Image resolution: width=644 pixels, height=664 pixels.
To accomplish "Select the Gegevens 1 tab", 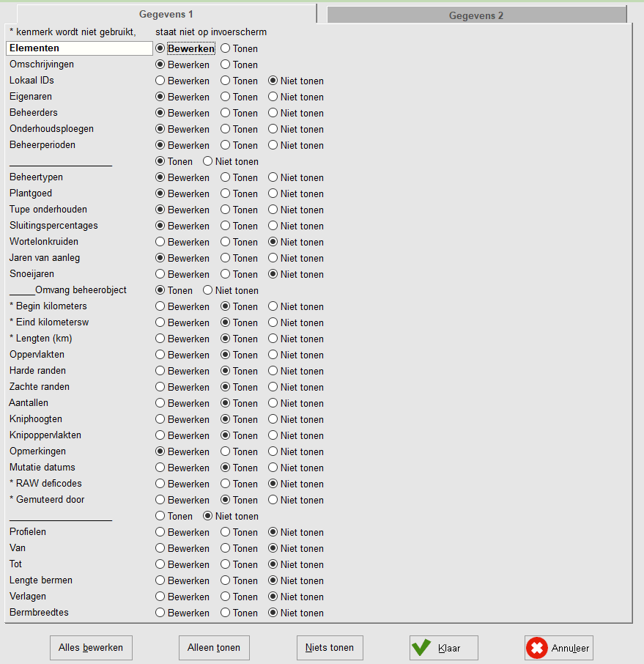I will 166,14.
